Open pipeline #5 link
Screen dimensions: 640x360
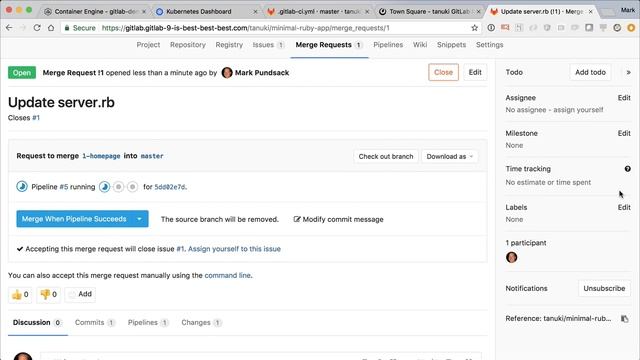click(x=64, y=187)
